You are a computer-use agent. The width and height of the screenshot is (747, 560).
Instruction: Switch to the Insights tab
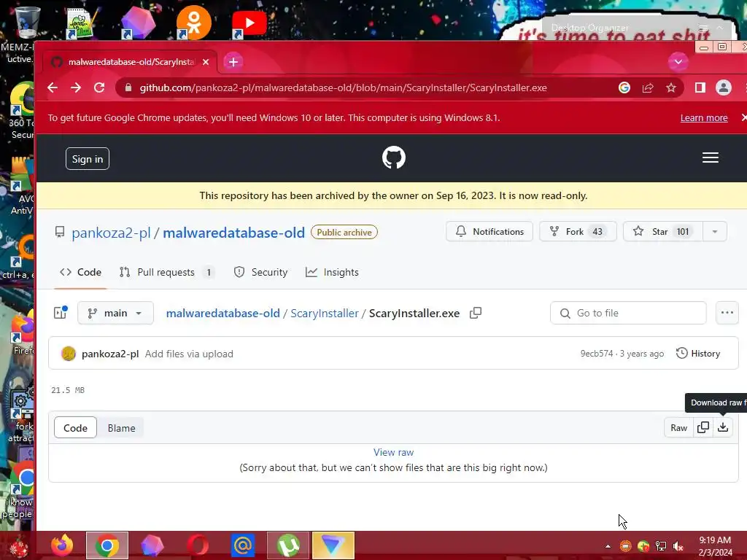[332, 272]
